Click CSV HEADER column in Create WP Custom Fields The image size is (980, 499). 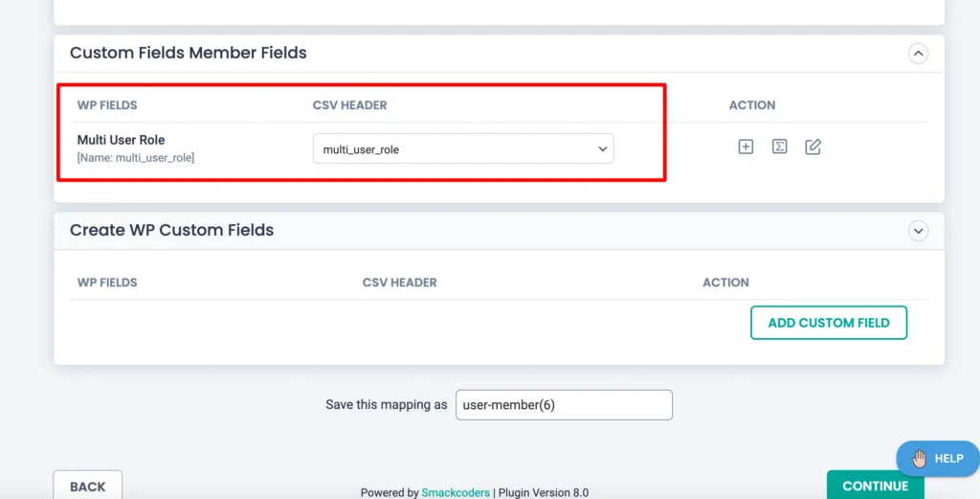tap(399, 283)
